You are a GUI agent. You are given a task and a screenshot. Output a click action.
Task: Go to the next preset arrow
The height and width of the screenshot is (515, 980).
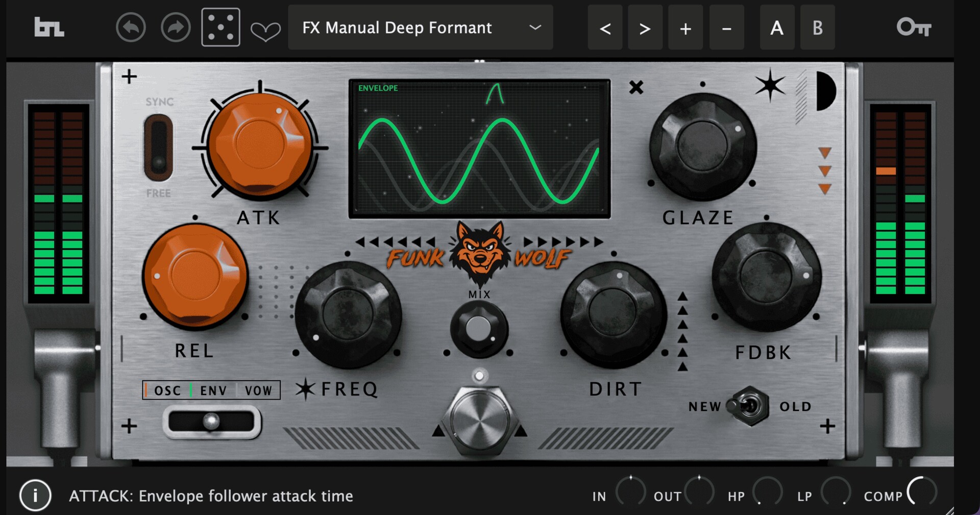click(645, 28)
